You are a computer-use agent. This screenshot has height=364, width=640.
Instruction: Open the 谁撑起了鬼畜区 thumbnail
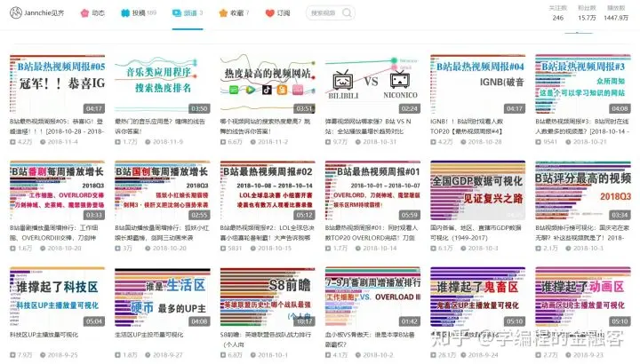point(478,297)
